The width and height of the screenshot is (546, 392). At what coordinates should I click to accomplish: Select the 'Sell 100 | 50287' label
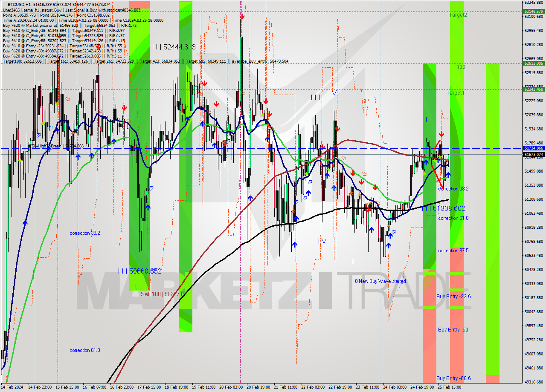coord(163,294)
